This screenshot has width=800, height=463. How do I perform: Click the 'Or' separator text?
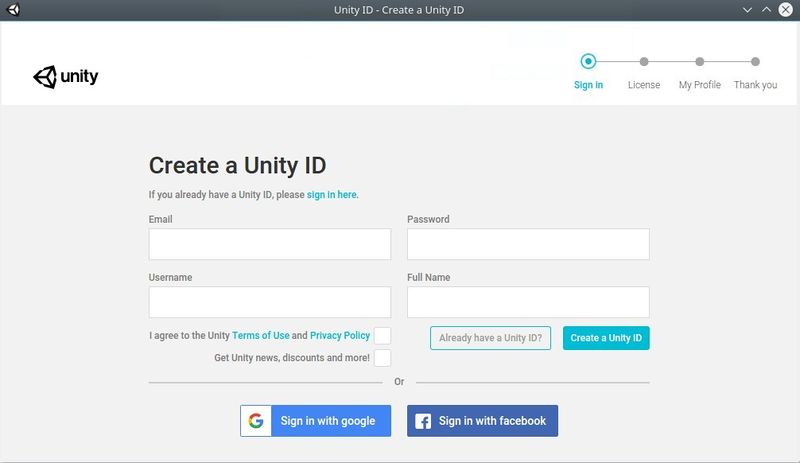399,382
